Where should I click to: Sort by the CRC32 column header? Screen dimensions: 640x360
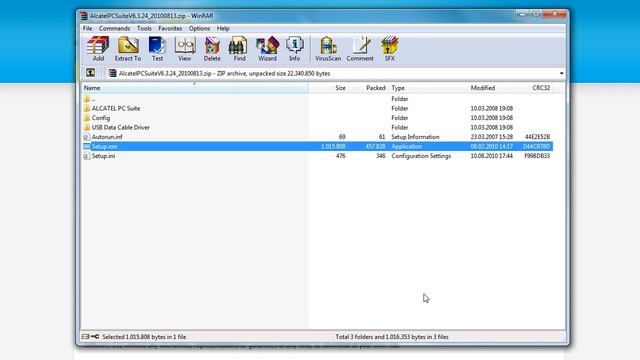point(535,88)
